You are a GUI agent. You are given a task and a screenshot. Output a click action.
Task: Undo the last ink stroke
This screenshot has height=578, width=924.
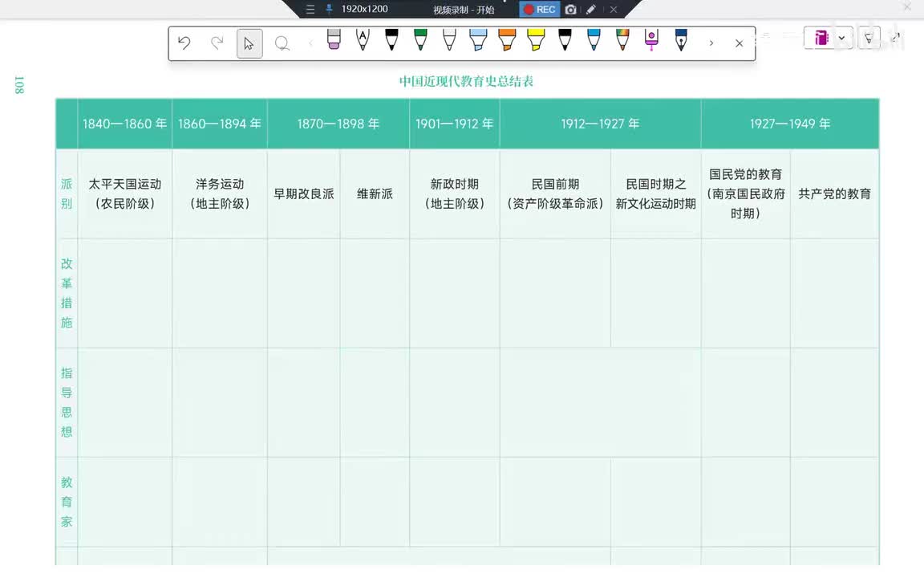coord(184,43)
